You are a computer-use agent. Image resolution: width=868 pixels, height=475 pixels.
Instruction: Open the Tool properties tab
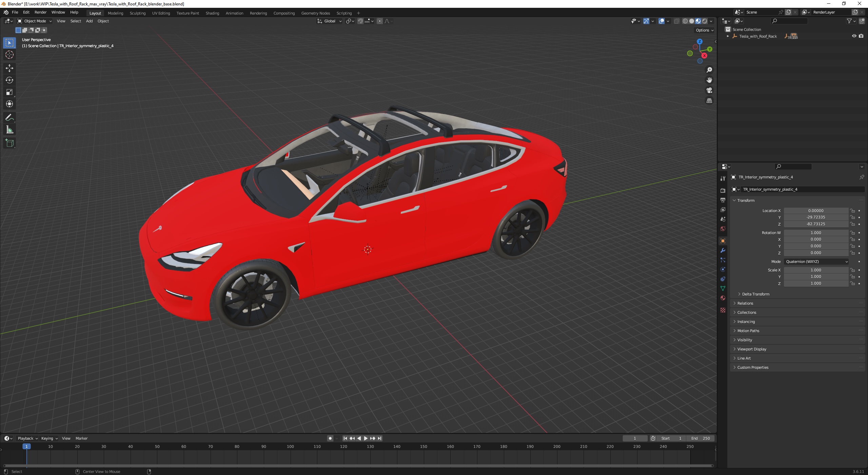[x=723, y=178]
